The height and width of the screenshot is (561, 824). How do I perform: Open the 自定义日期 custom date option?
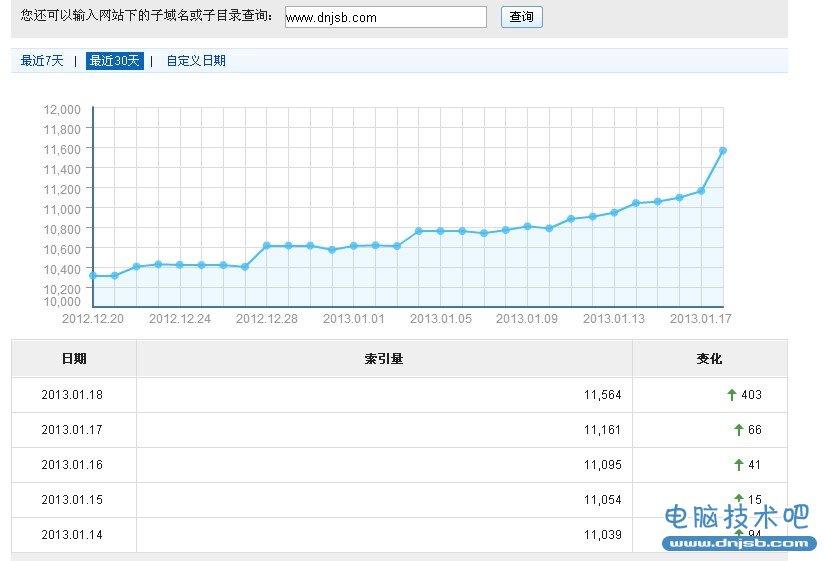[x=196, y=61]
